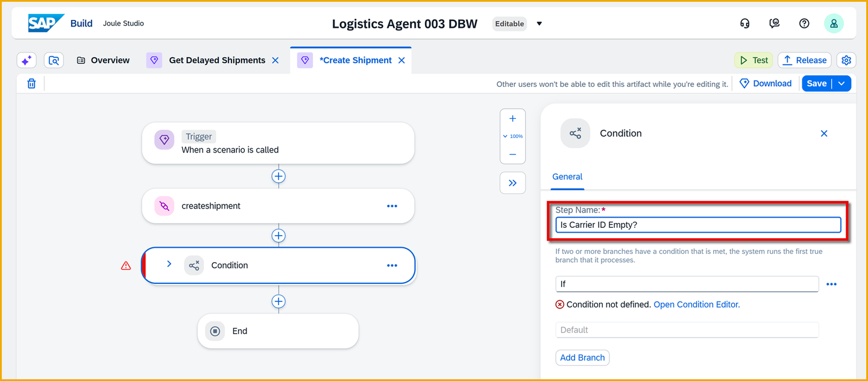Open the help question mark icon
The height and width of the screenshot is (381, 868).
coord(804,24)
